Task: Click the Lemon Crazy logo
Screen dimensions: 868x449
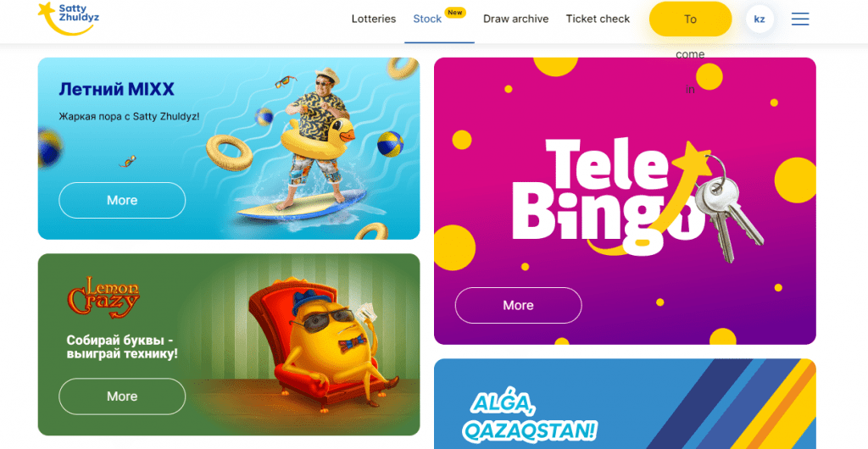Action: click(103, 297)
